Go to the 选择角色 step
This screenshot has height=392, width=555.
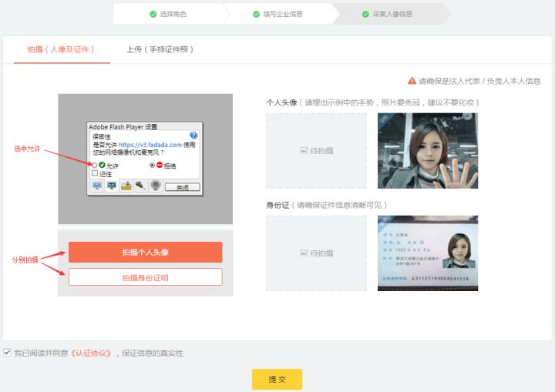coord(169,14)
